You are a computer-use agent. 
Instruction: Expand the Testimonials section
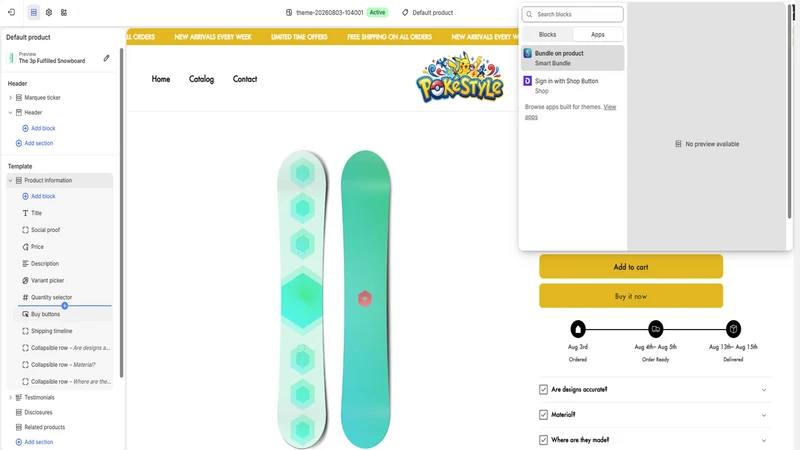pos(10,397)
